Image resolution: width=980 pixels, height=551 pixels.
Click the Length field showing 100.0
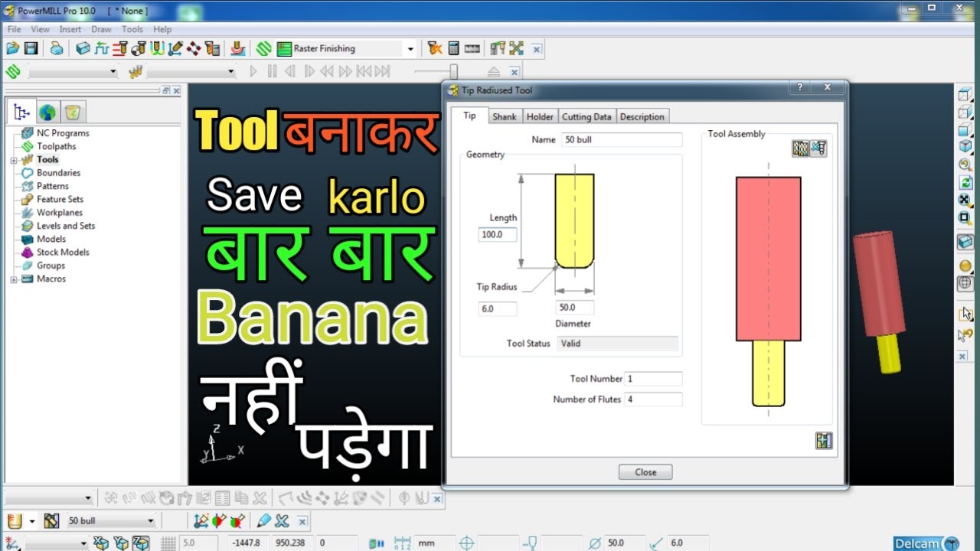click(498, 234)
